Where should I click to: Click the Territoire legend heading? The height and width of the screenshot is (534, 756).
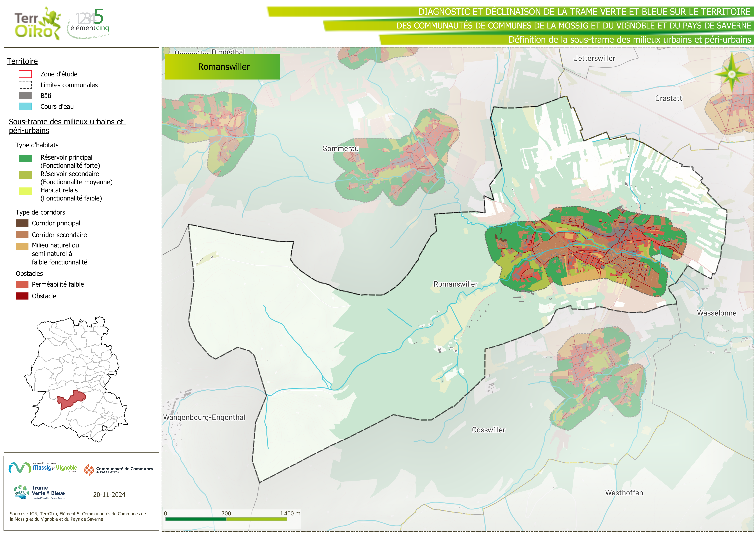pyautogui.click(x=22, y=61)
